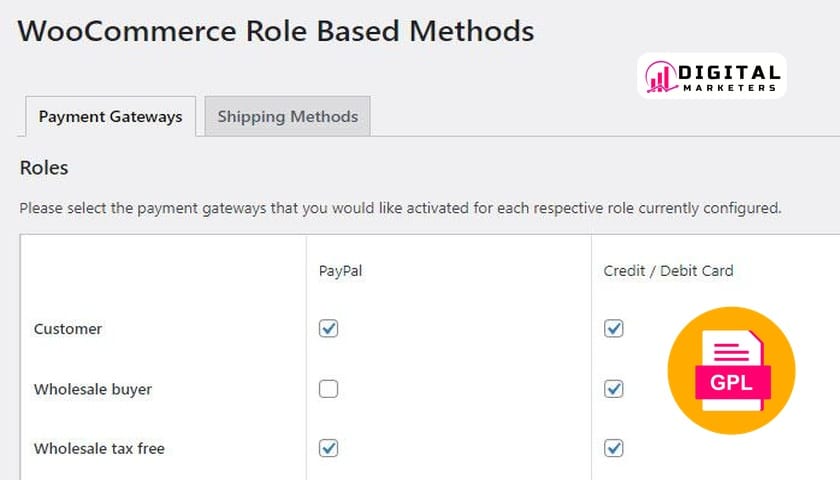The height and width of the screenshot is (480, 840).
Task: Disable Credit / Debit Card for Wholesale buyer
Action: click(x=614, y=388)
